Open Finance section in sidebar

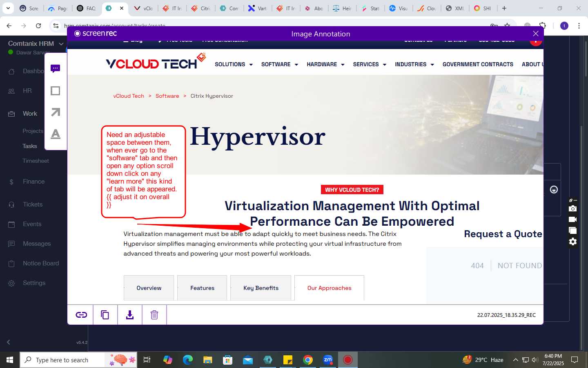tap(33, 182)
